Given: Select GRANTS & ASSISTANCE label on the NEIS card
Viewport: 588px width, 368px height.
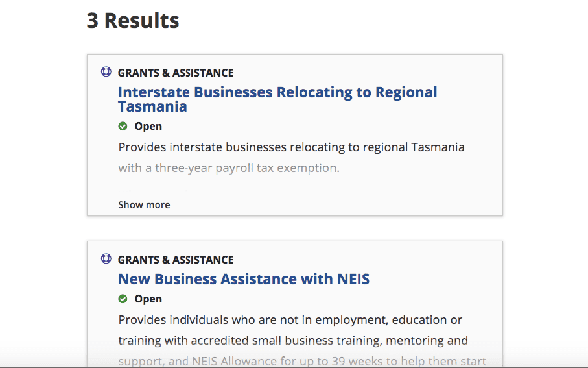Looking at the screenshot, I should 176,260.
